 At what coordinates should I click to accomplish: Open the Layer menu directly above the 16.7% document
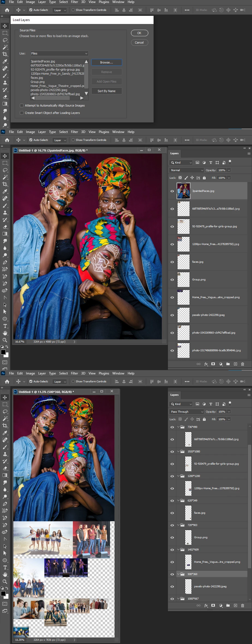42,132
